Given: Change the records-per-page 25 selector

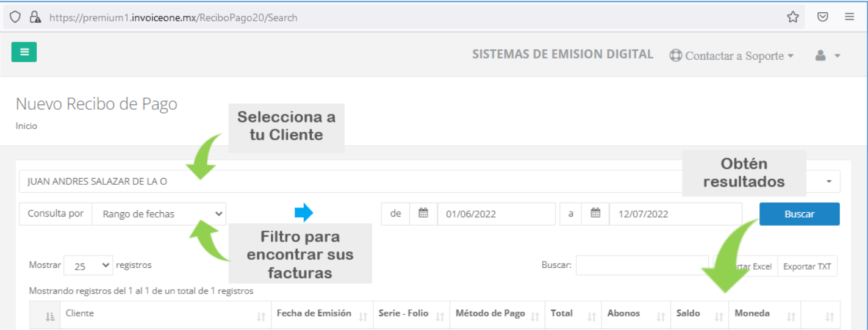Looking at the screenshot, I should point(88,265).
